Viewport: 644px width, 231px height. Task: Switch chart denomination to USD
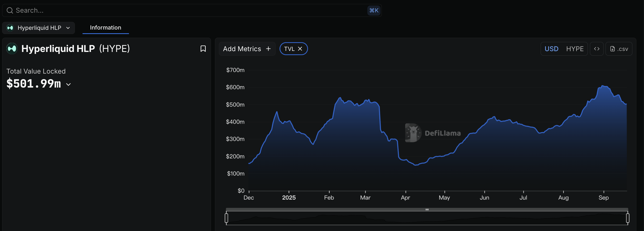[551, 49]
